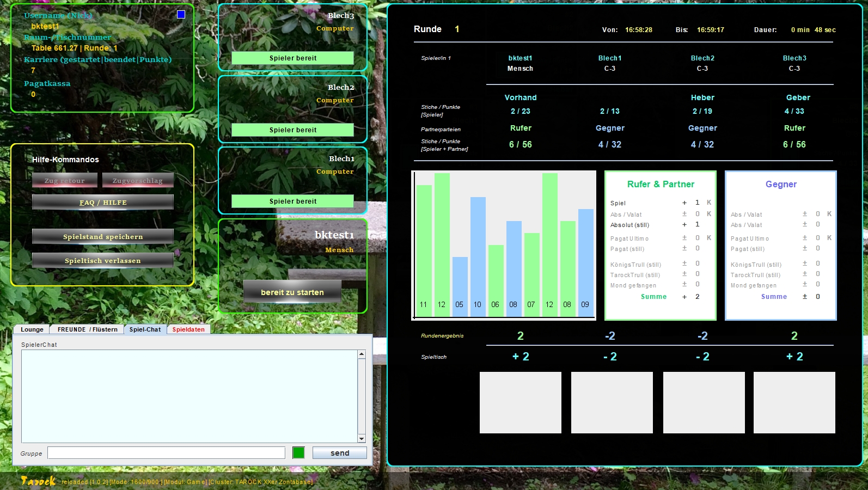Click Spielstand speichern to save game

[x=103, y=237]
